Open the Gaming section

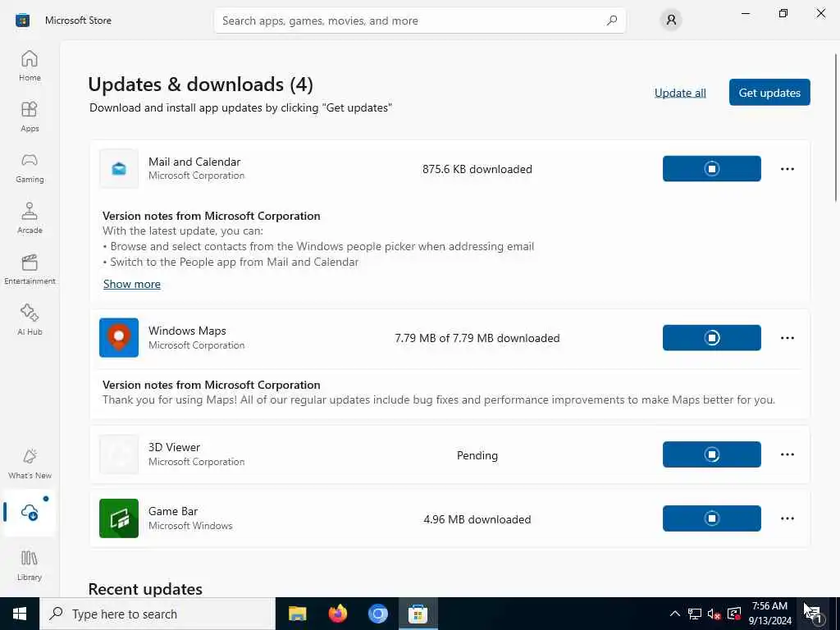[30, 167]
